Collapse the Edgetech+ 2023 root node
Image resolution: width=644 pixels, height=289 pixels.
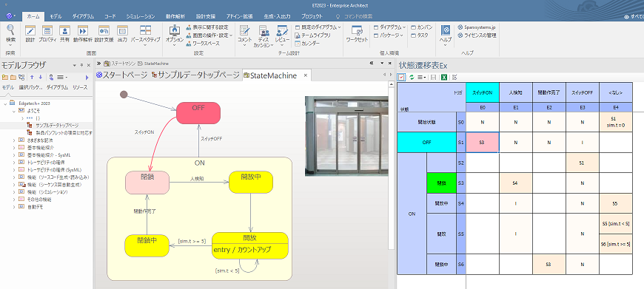click(5, 103)
